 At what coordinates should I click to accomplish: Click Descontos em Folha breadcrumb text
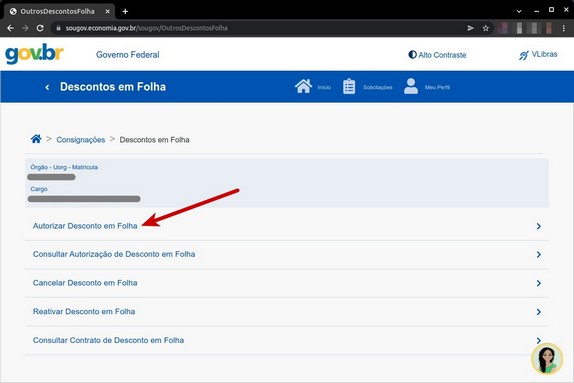(154, 140)
